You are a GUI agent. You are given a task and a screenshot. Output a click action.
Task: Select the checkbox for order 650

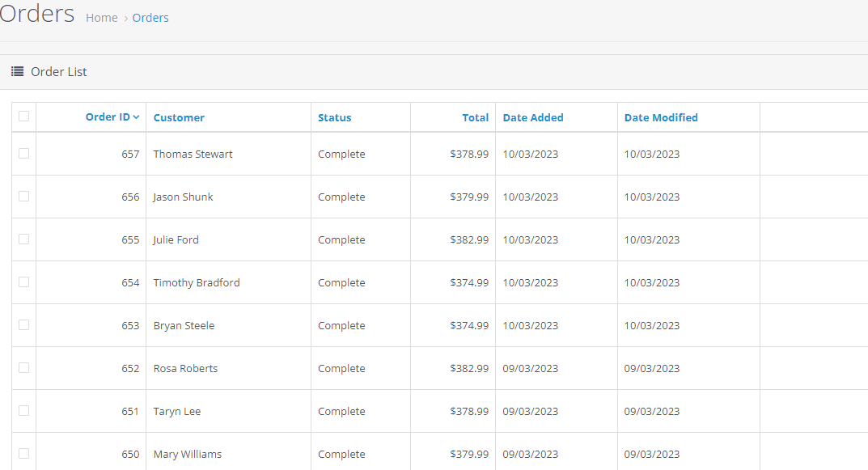click(x=23, y=454)
